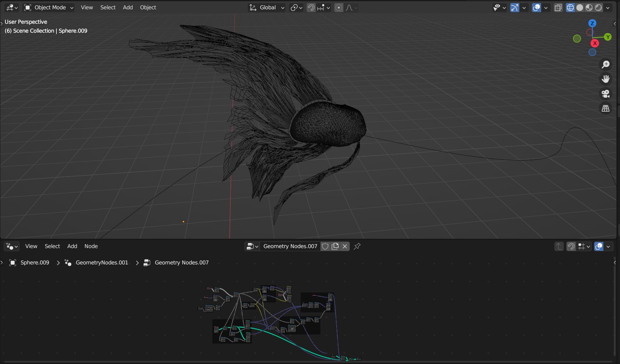The image size is (620, 364).
Task: Click the Geometry Nodes.007 name field
Action: click(x=290, y=246)
